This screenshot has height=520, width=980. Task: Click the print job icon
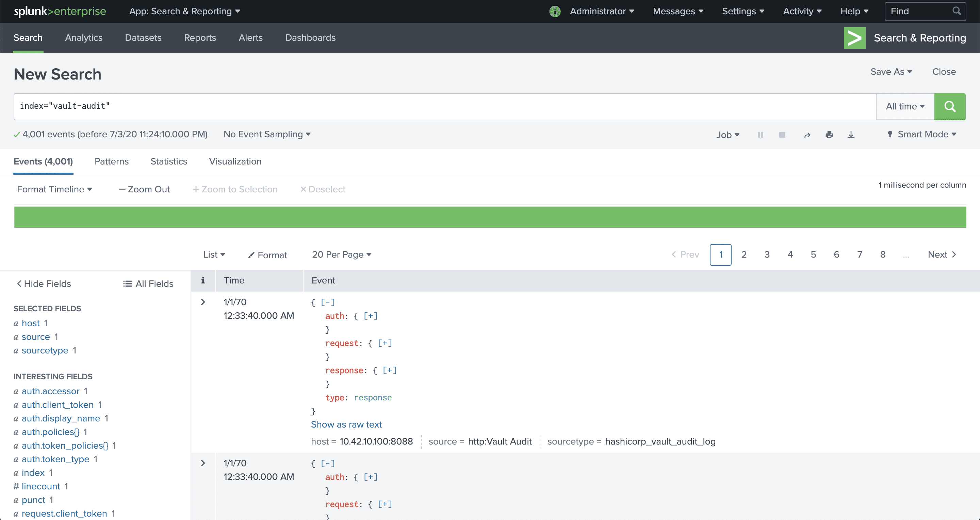[828, 134]
